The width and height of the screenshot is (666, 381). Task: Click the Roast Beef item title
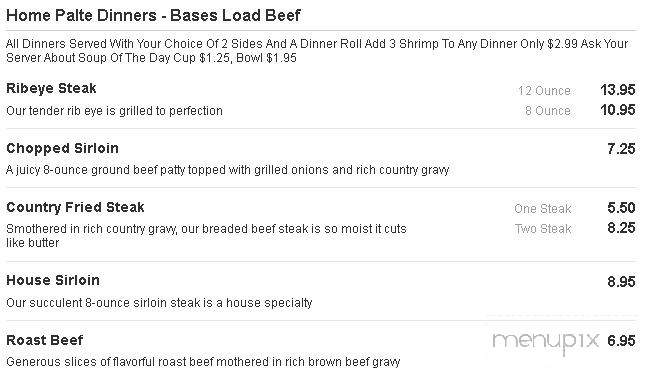pyautogui.click(x=45, y=340)
